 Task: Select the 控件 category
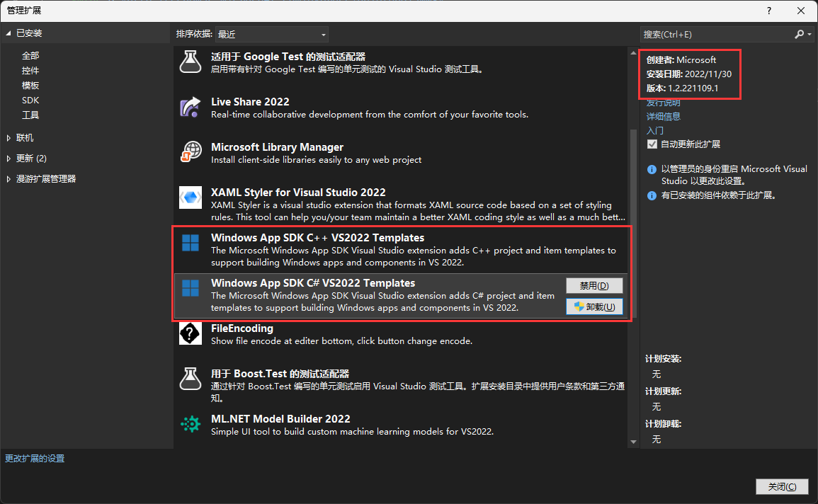tap(30, 70)
